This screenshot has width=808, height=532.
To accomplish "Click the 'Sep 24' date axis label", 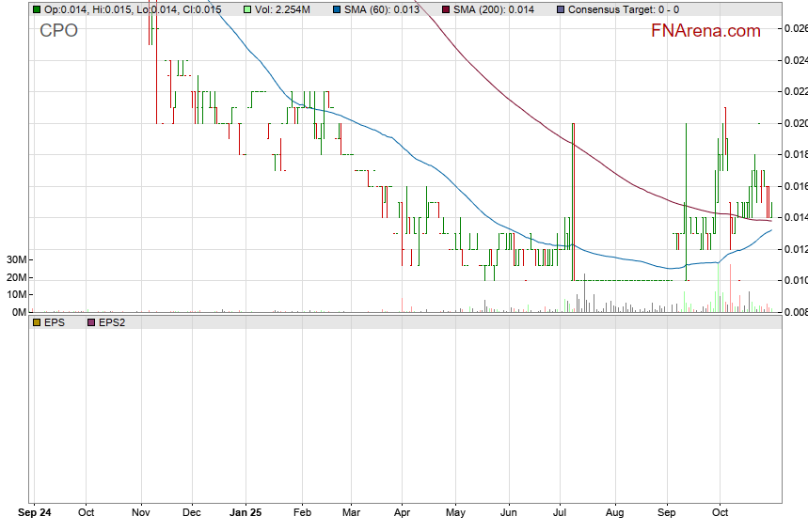I will pyautogui.click(x=35, y=513).
